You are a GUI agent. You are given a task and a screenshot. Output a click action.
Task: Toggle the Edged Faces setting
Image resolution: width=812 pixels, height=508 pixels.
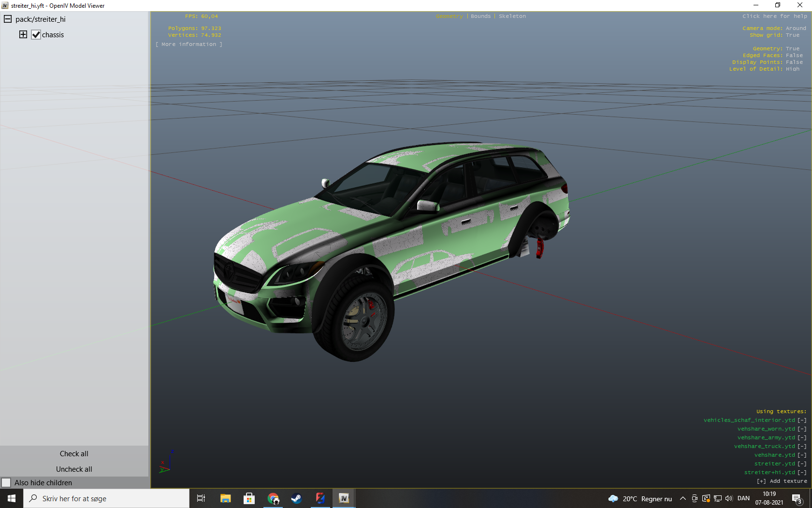click(773, 56)
